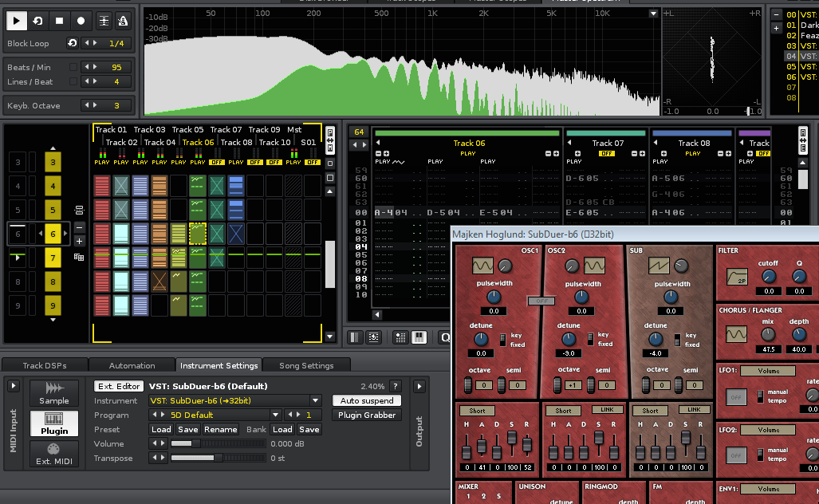The image size is (819, 504).
Task: Select the Sample instrument section
Action: pyautogui.click(x=53, y=393)
